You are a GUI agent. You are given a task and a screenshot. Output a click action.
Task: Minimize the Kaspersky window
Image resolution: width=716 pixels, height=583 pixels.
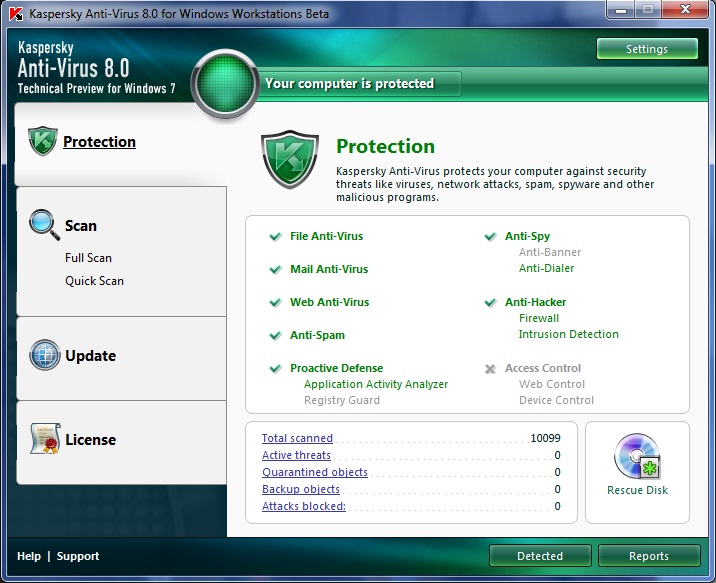point(621,9)
